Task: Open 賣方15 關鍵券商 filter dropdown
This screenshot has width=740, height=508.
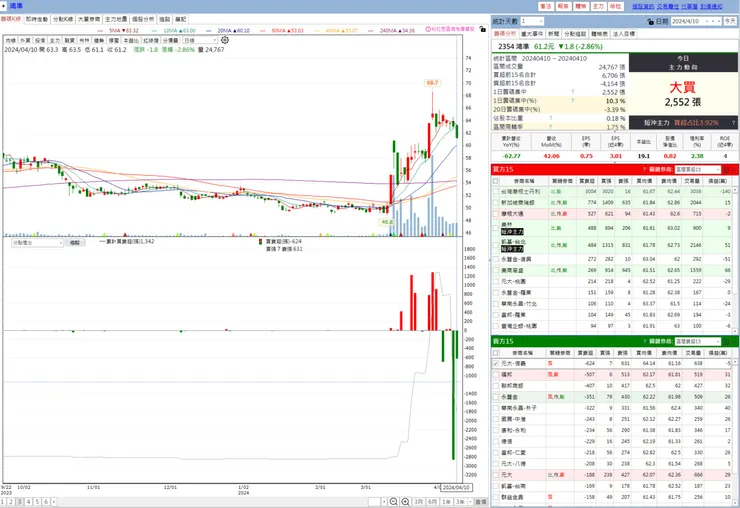Action: point(698,341)
